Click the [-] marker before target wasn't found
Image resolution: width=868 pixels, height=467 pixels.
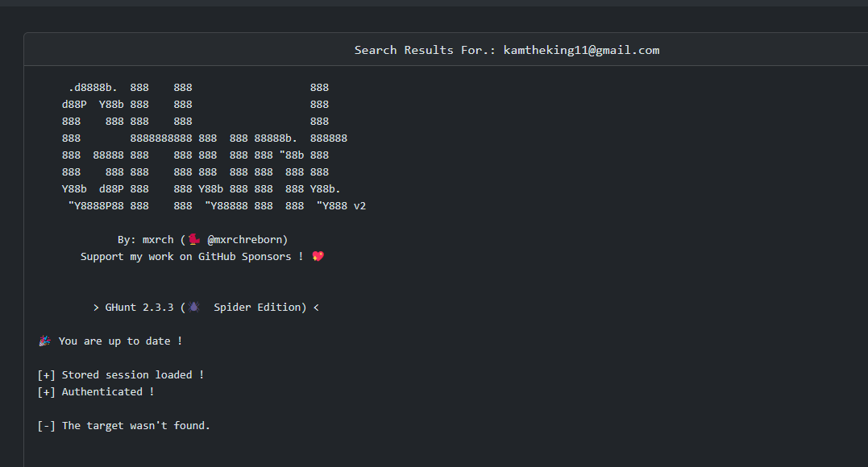47,425
